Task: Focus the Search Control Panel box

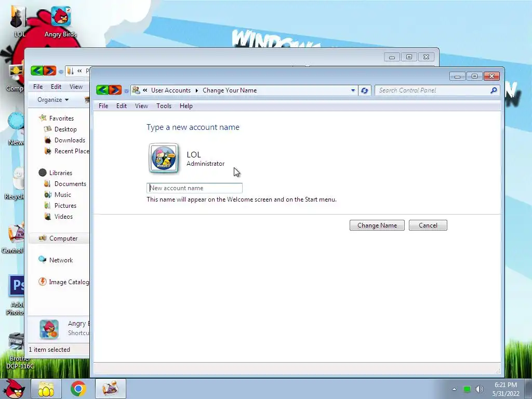Action: point(434,90)
